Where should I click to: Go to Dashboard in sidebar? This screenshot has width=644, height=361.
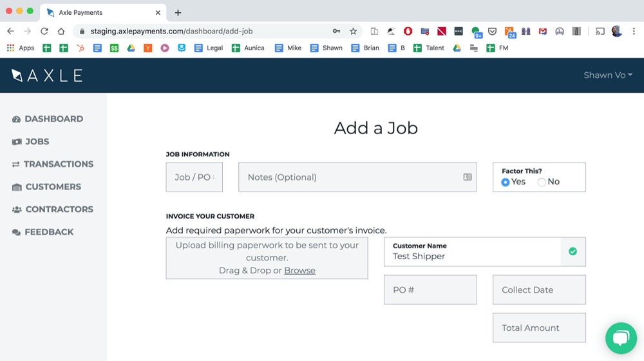click(53, 119)
